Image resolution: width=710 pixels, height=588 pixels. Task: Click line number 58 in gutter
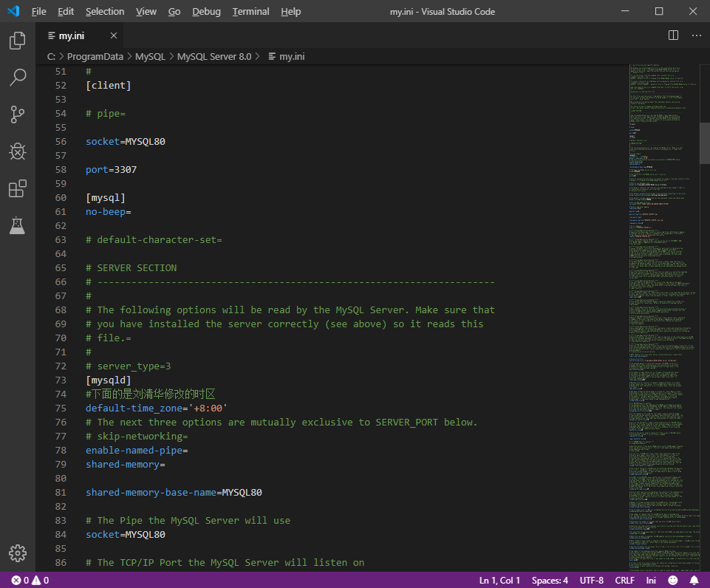61,170
